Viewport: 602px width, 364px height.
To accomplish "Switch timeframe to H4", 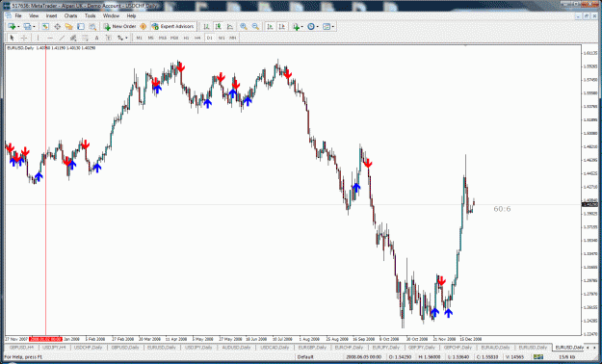I will pos(197,38).
